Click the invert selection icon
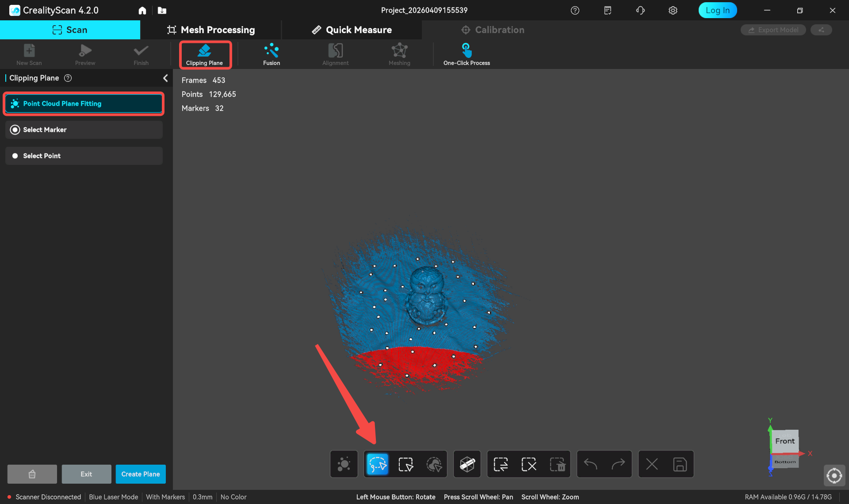Screen dimensions: 849x504 coord(501,464)
